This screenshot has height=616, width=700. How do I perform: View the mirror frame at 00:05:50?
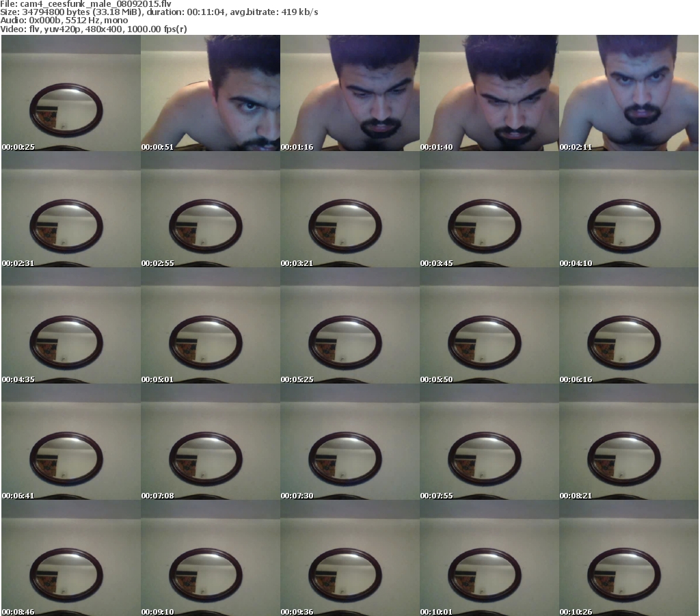coord(489,325)
